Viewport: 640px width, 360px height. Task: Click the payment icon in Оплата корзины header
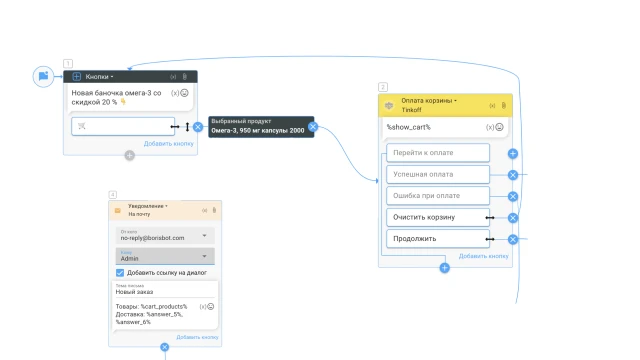[389, 105]
